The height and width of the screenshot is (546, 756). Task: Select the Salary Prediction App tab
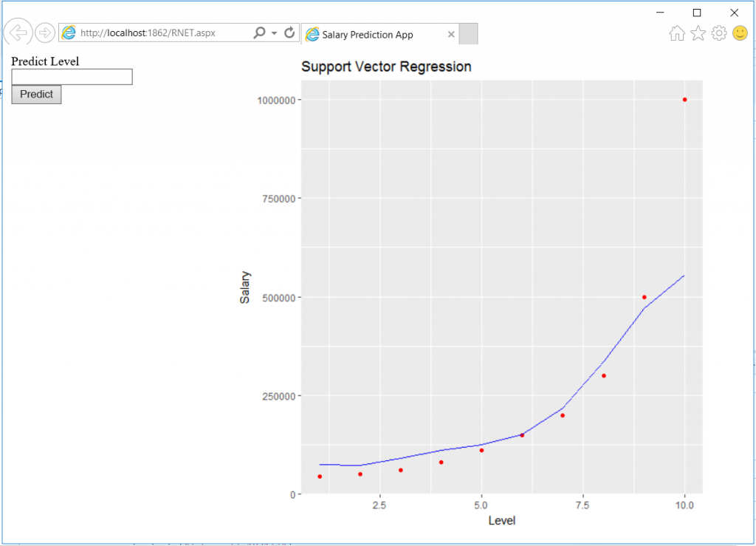point(380,34)
